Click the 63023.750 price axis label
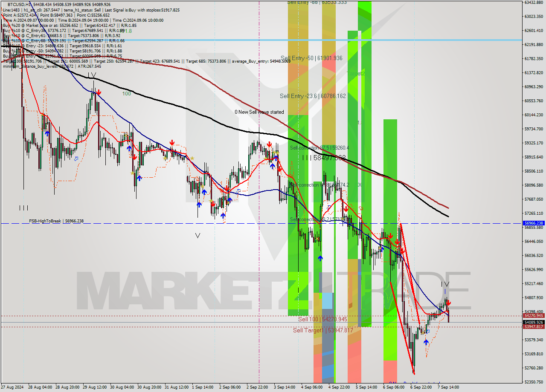 [534, 17]
